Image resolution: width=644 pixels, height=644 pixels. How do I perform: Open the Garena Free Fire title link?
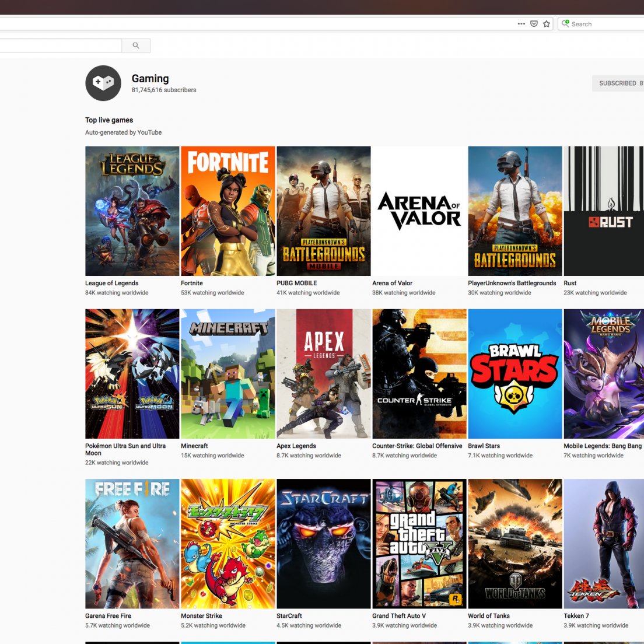[108, 615]
